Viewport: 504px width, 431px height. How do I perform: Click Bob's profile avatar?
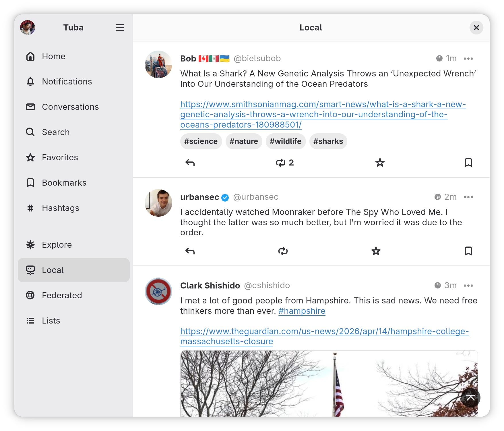pyautogui.click(x=158, y=64)
